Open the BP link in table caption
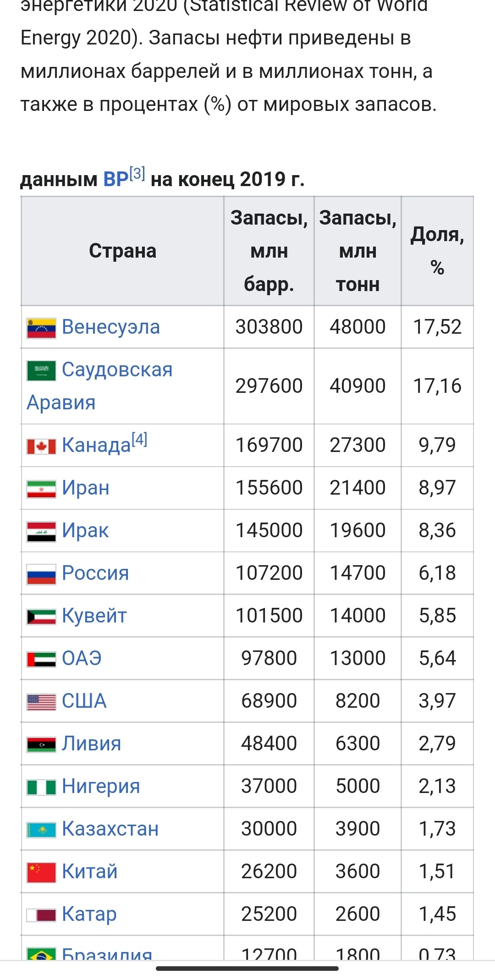This screenshot has width=495, height=980. coord(115,179)
